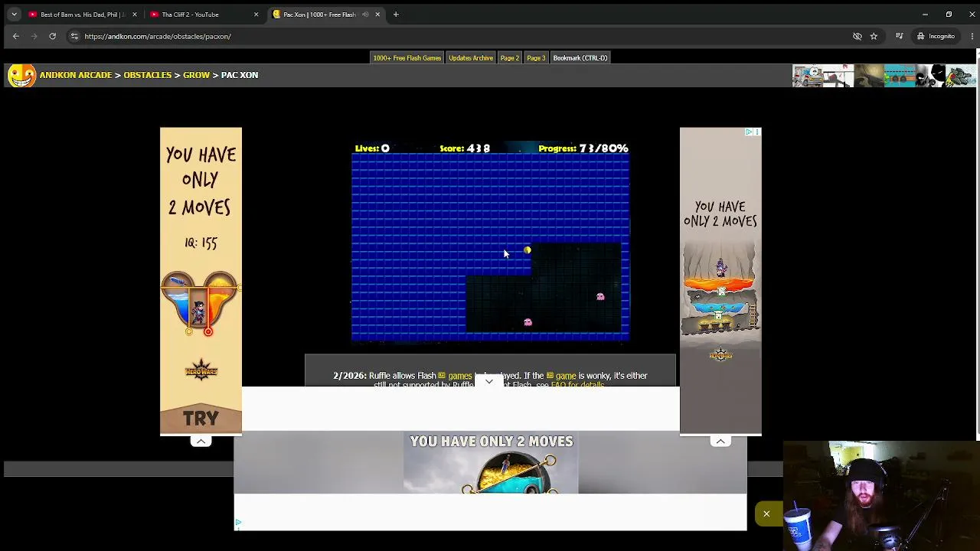Bookmark this page with the star icon
Image resolution: width=980 pixels, height=551 pixels.
tap(874, 36)
